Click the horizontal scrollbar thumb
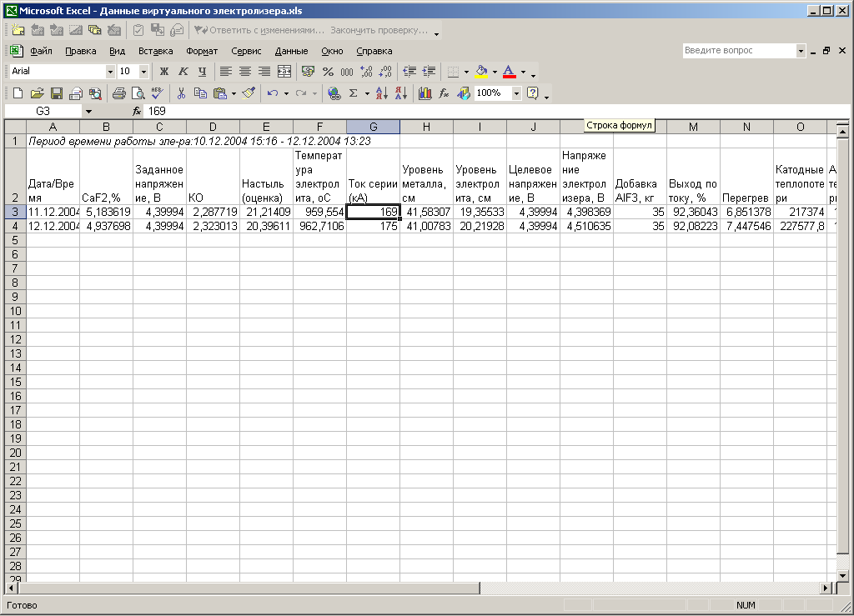Screen dimensions: 854x616 point(249,588)
